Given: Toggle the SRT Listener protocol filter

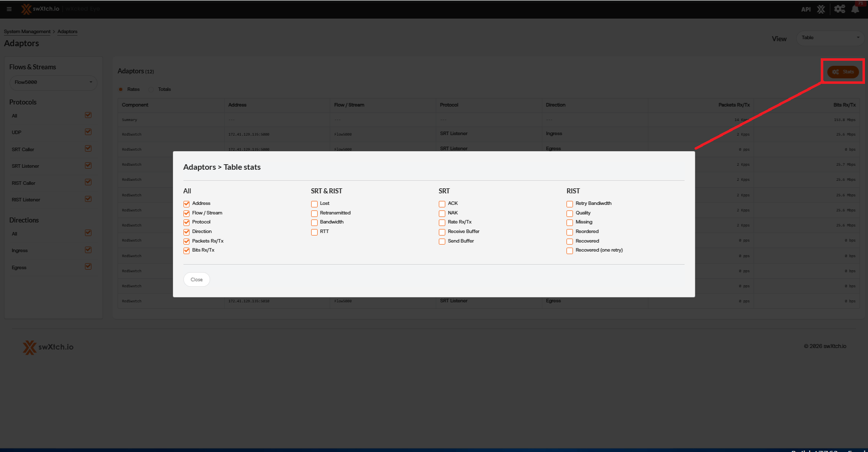Looking at the screenshot, I should coord(88,166).
